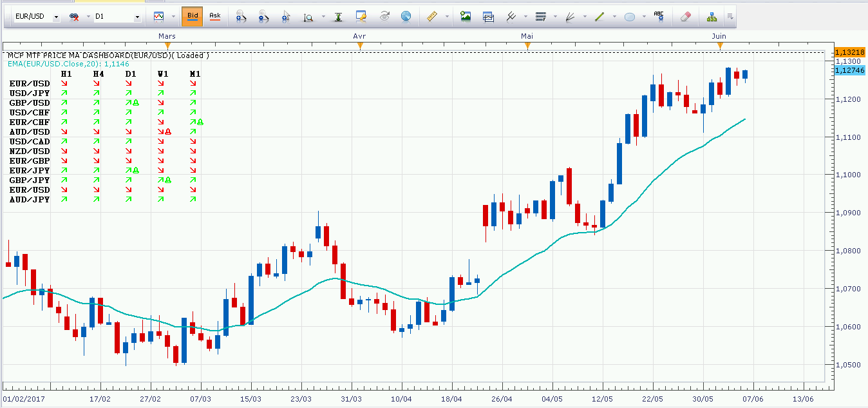
Task: Expand the fan lines dropdown arrow
Action: [585, 16]
